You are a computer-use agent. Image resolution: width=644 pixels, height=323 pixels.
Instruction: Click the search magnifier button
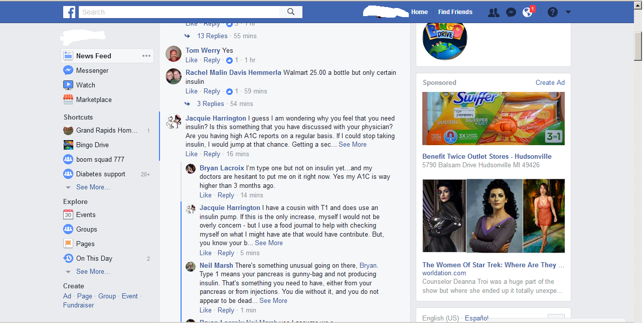point(291,12)
